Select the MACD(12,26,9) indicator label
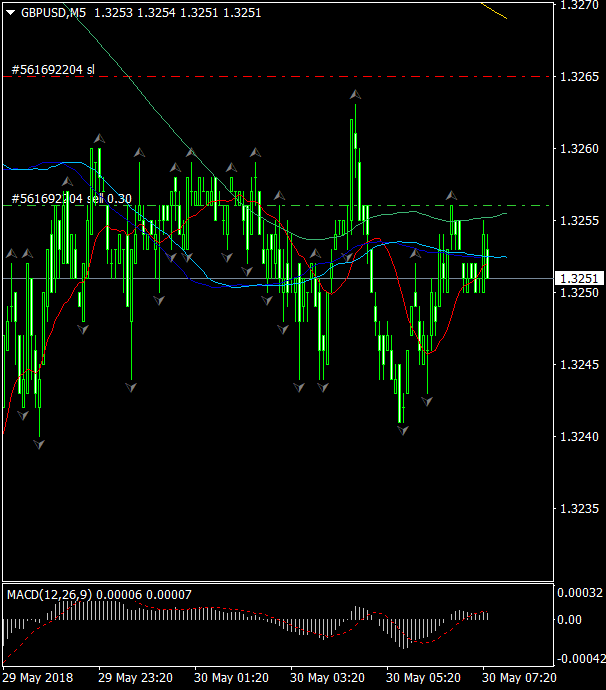This screenshot has height=690, width=606. (49, 595)
